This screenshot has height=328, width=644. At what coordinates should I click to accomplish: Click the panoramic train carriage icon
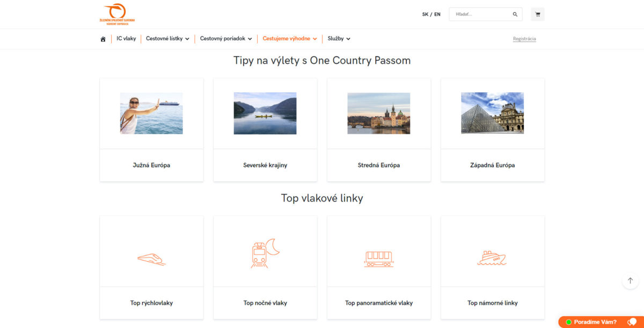[x=379, y=259]
